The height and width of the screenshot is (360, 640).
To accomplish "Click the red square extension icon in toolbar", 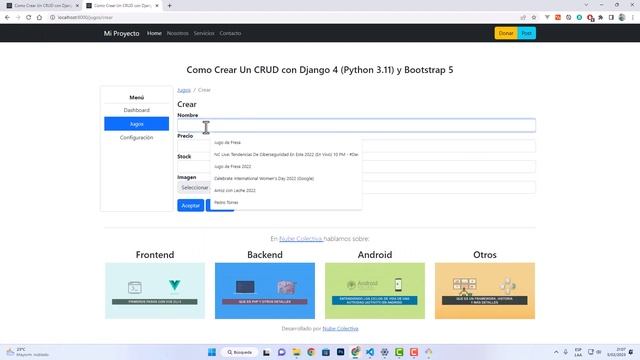I will pos(558,18).
